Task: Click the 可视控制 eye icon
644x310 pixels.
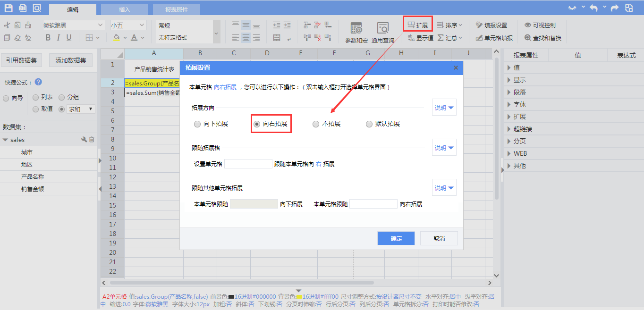Action: pos(528,25)
